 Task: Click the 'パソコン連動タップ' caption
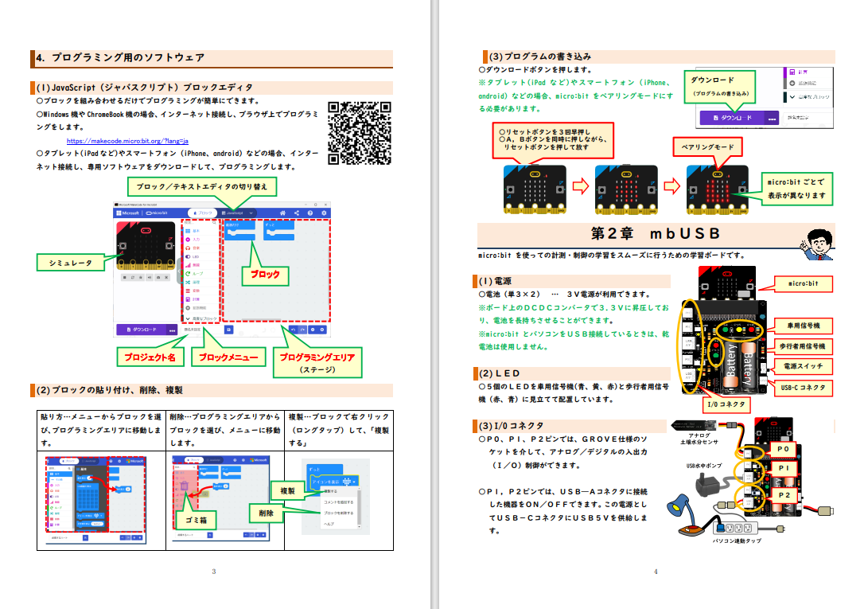736,541
